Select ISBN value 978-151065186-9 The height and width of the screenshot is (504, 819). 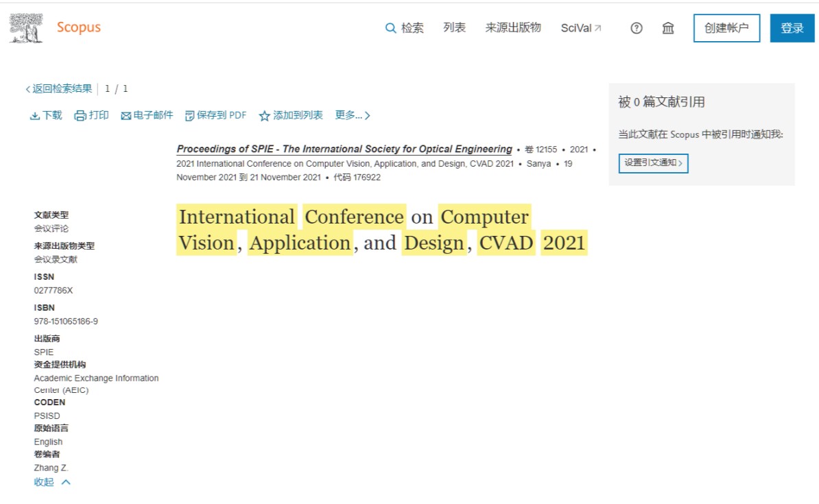tap(66, 321)
